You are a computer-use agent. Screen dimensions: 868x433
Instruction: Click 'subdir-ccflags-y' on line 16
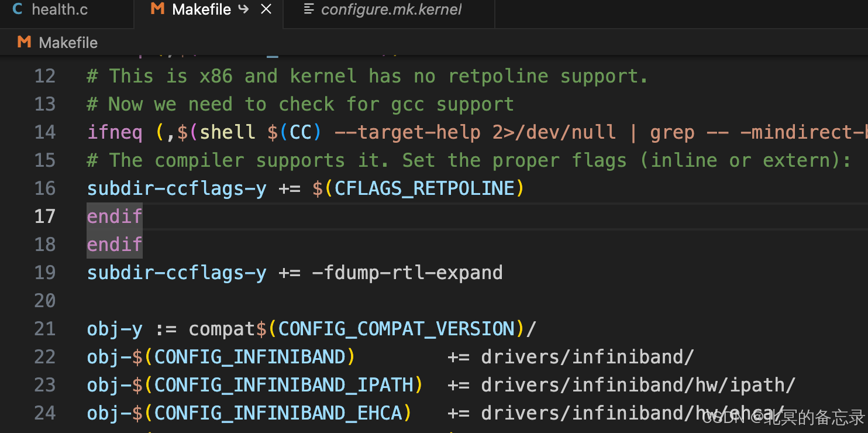[x=177, y=188]
